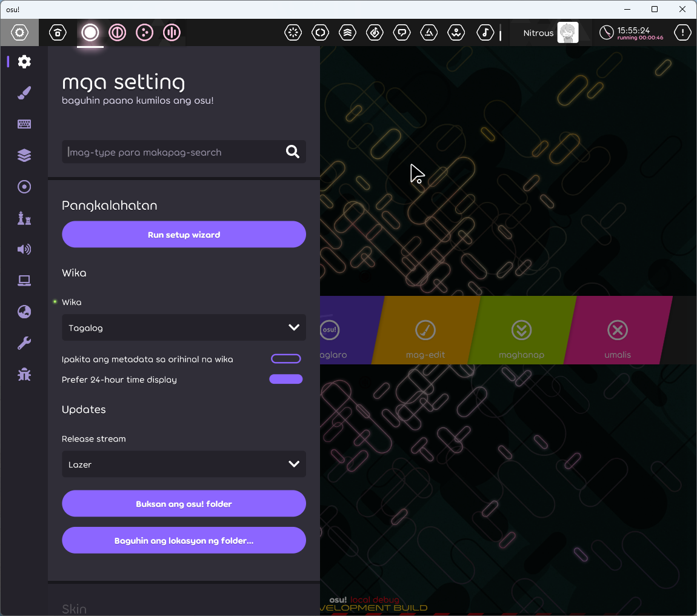Open the beatmap listing icon

[375, 33]
